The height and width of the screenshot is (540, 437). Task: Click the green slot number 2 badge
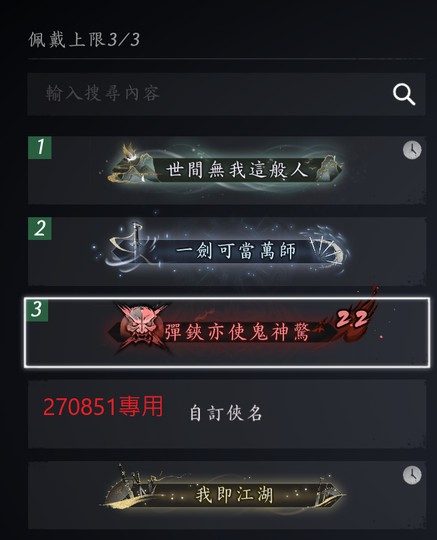tap(40, 228)
